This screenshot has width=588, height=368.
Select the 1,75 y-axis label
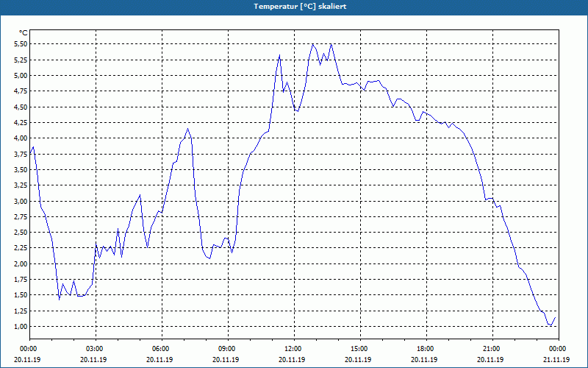[x=21, y=280]
